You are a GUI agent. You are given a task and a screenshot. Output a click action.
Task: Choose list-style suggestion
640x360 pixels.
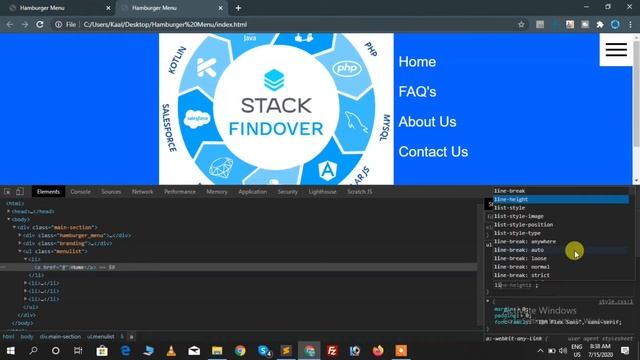tap(561, 208)
